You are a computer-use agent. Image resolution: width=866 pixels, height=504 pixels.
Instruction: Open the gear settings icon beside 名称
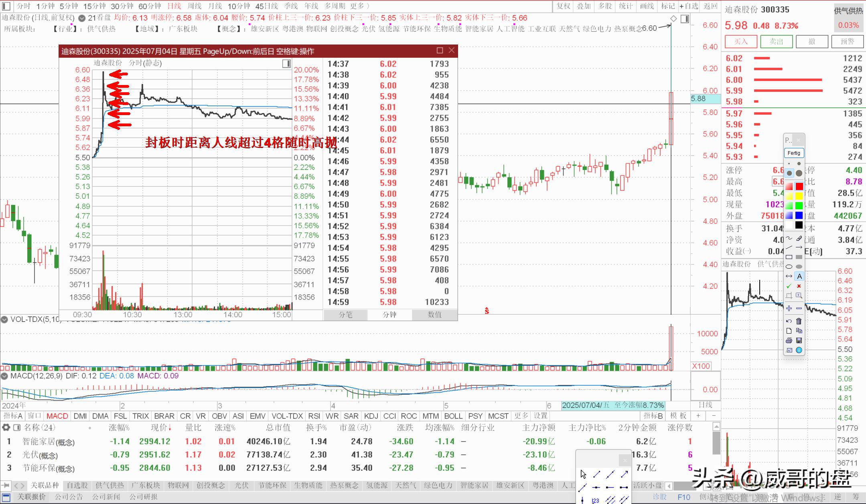tap(6, 427)
